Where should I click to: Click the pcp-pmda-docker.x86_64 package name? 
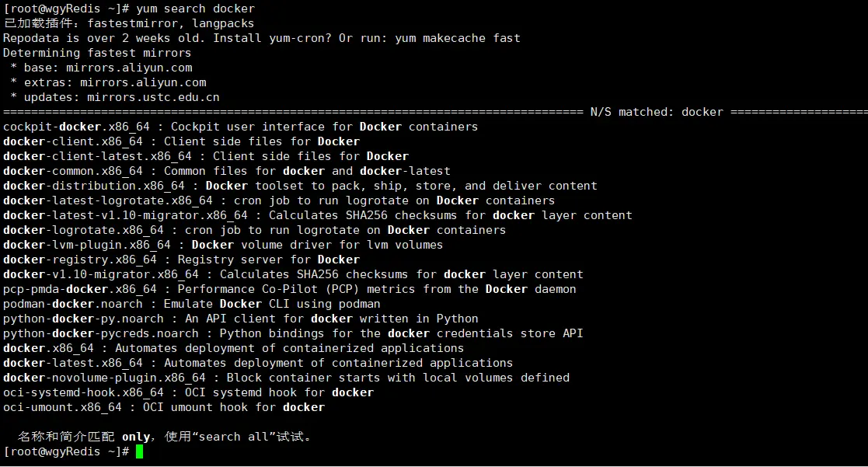click(79, 289)
